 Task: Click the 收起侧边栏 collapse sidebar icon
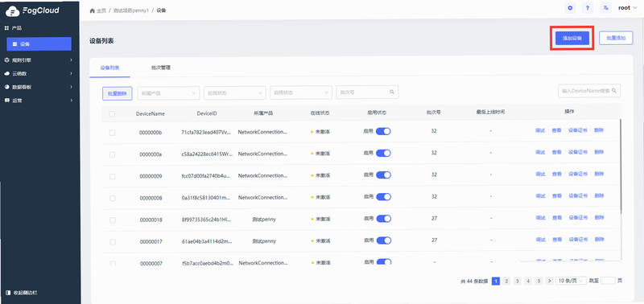8,293
